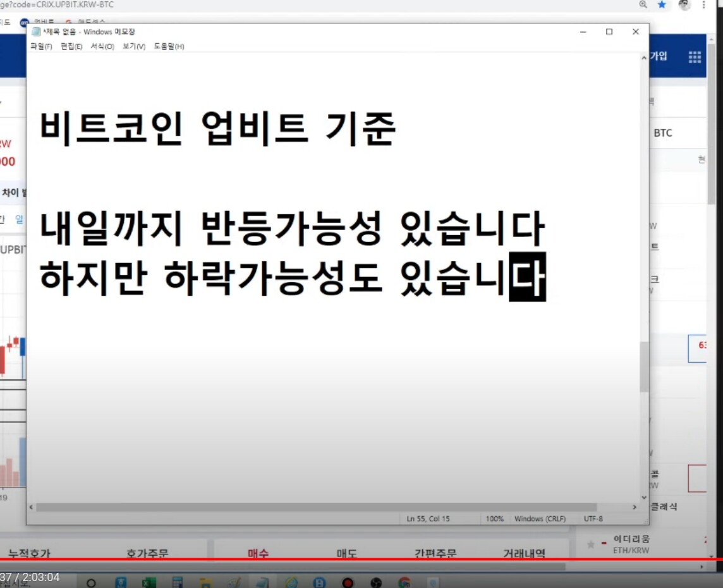Click the Notepad vertical scrollbar up arrow
723x588 pixels.
pos(644,58)
